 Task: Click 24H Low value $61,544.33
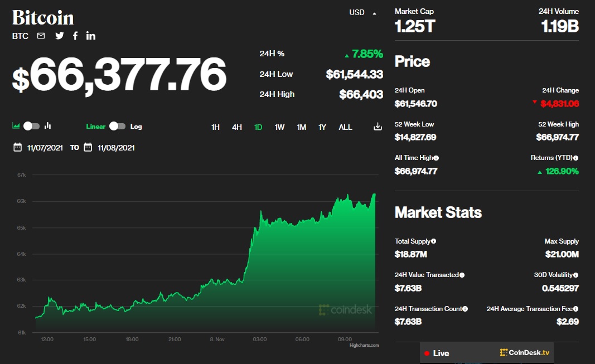click(355, 74)
